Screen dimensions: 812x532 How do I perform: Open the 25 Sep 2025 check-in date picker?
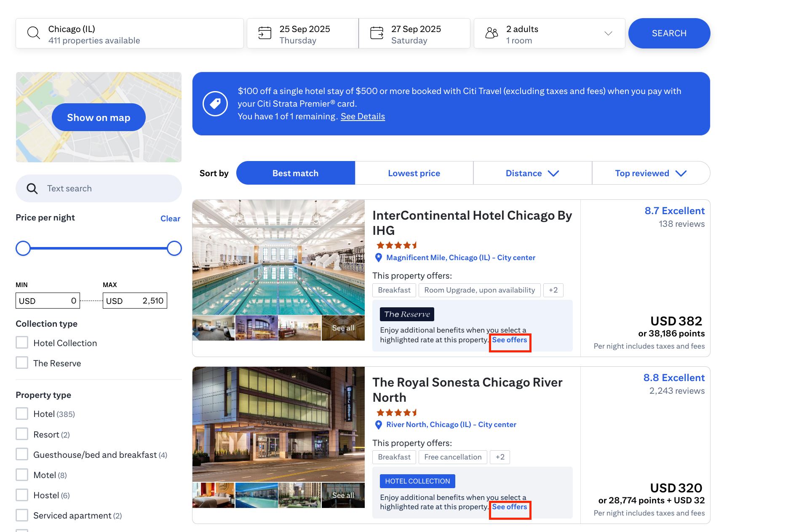pos(303,33)
